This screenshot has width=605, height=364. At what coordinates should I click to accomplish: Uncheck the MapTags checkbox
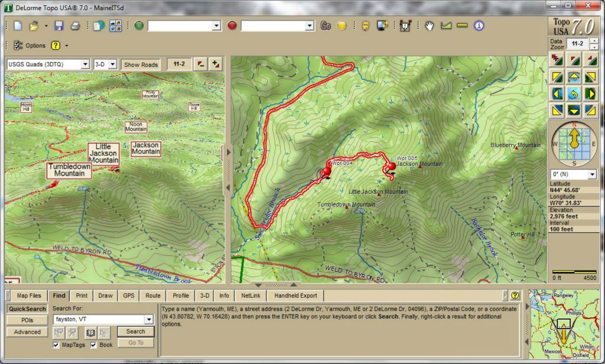click(x=56, y=345)
